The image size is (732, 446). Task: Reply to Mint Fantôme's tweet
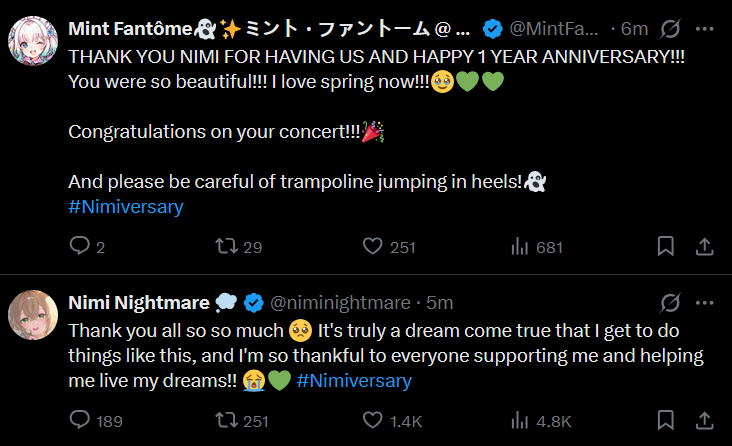tap(79, 246)
